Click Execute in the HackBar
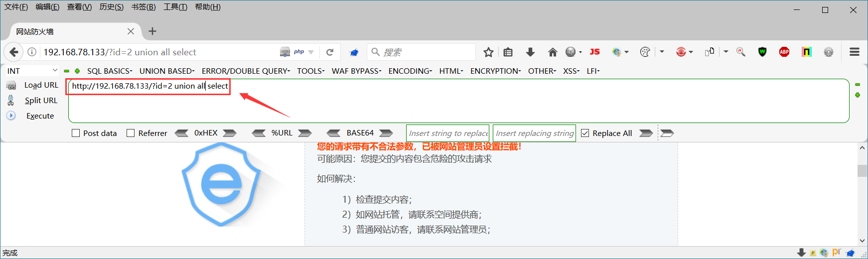The width and height of the screenshot is (868, 259). tap(40, 116)
